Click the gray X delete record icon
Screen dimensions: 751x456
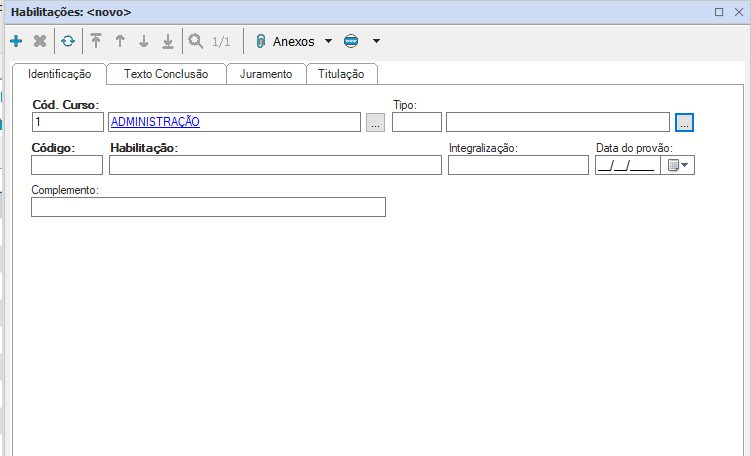(40, 41)
